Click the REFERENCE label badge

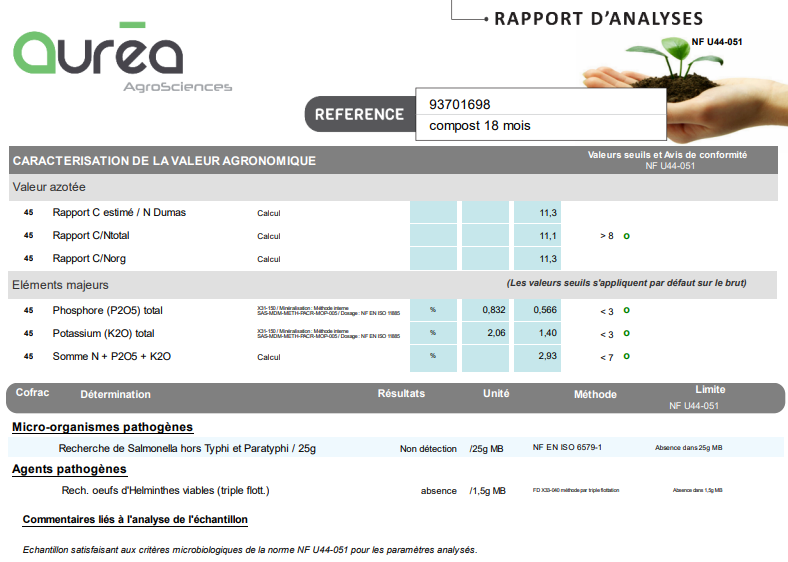pos(360,114)
